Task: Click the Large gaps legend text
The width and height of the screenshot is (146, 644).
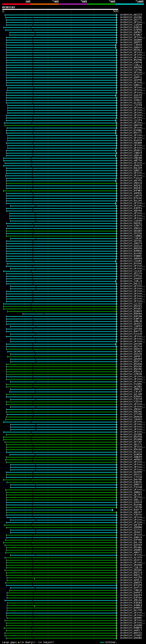Action: (28, 642)
